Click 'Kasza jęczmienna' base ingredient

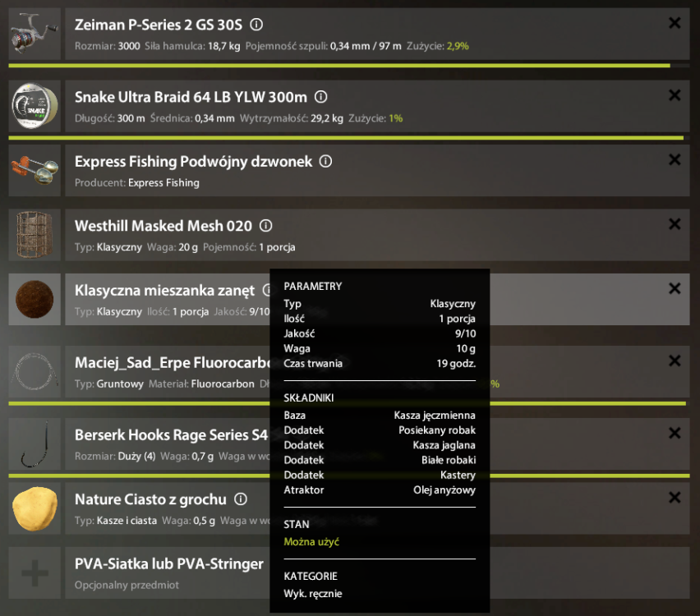435,416
